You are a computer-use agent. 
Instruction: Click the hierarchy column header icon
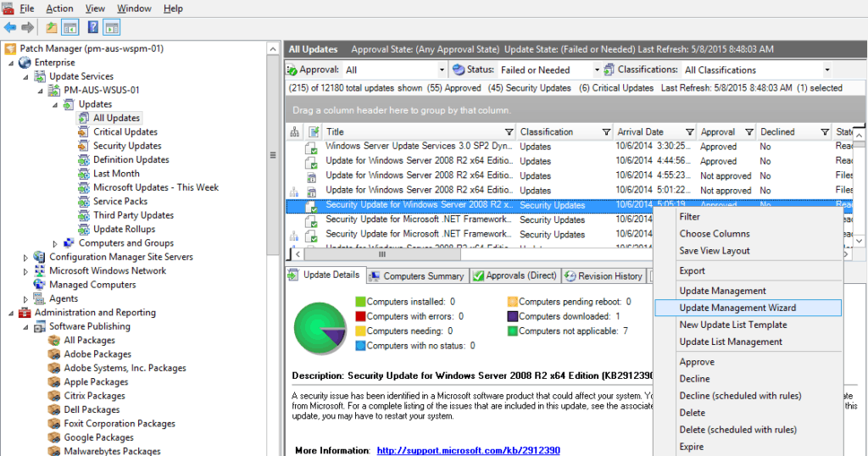(294, 131)
